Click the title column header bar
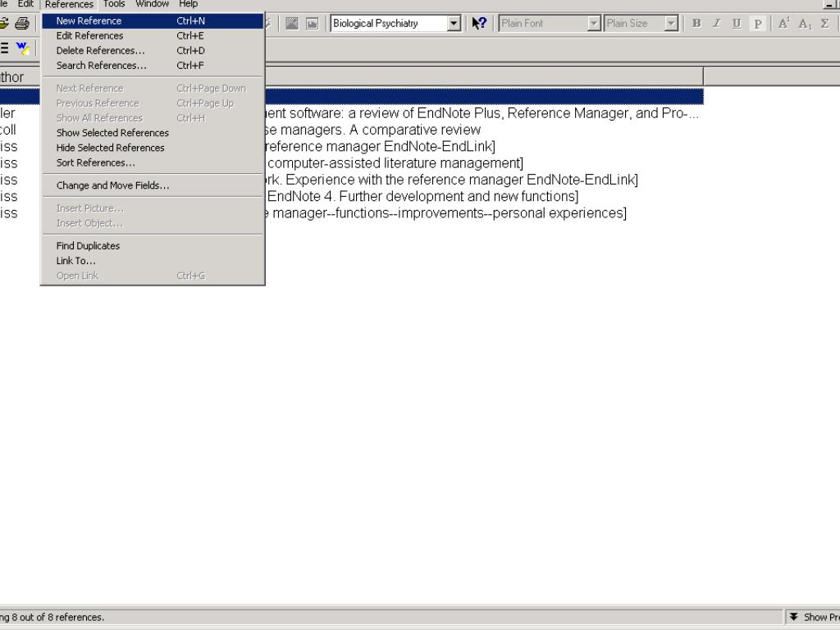Image resolution: width=840 pixels, height=630 pixels. click(484, 76)
